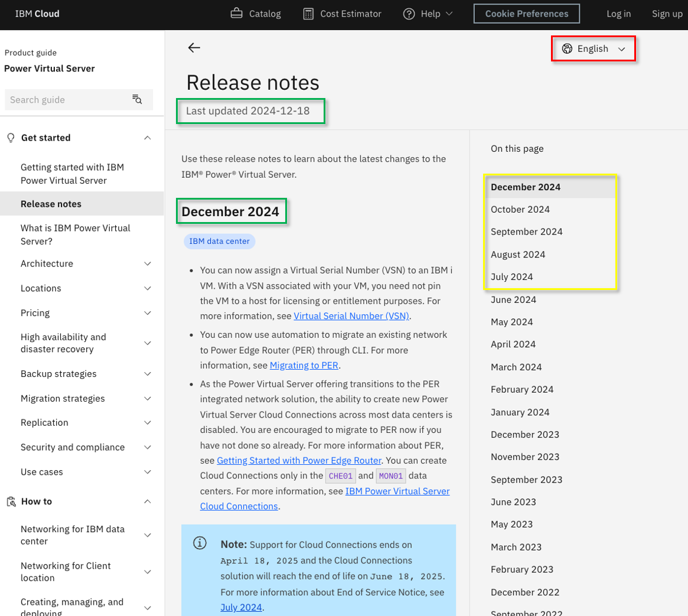The height and width of the screenshot is (616, 688).
Task: Collapse the How to section
Action: coord(148,501)
